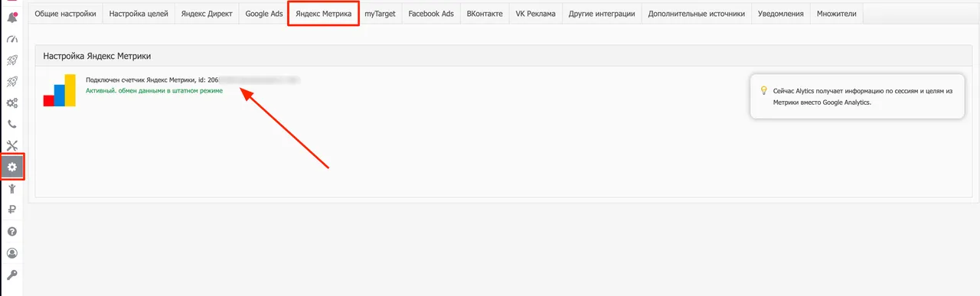Screen dimensions: 980x296
Task: Go to the myTarget tab
Action: (380, 14)
